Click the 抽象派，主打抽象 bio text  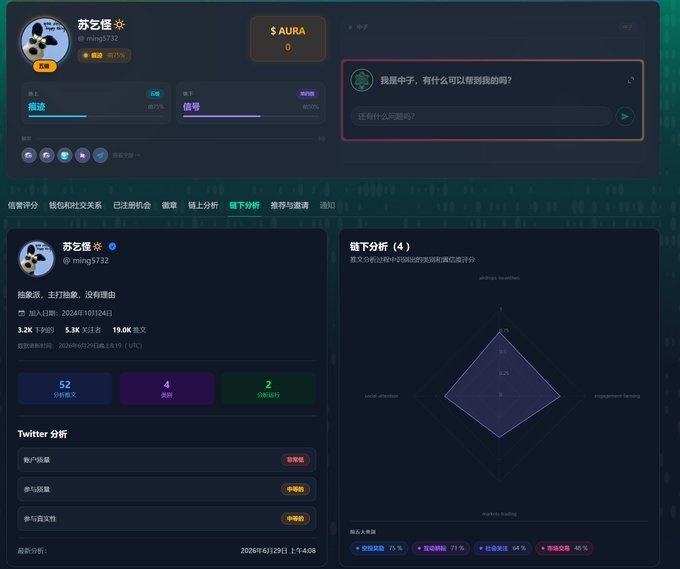coord(66,295)
